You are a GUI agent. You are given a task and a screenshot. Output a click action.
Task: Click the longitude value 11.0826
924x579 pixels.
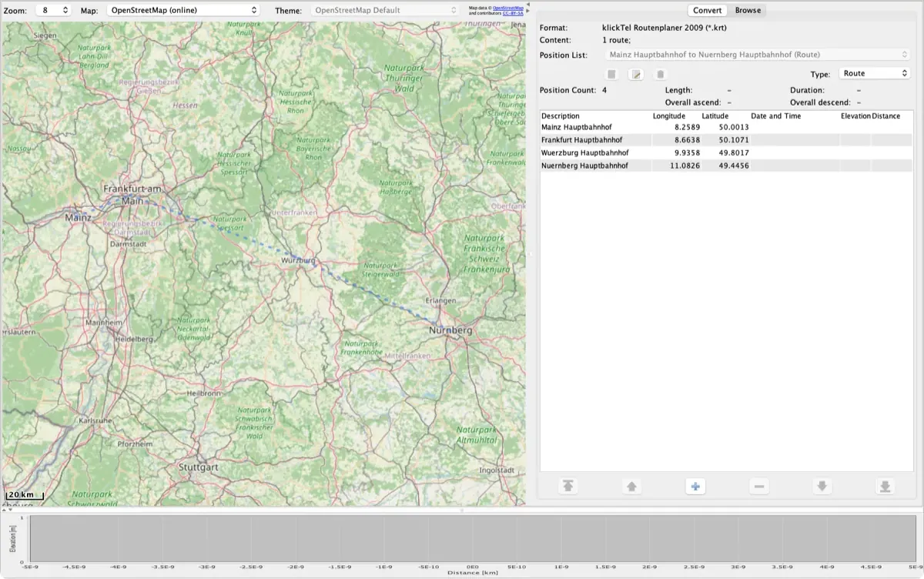(x=685, y=166)
